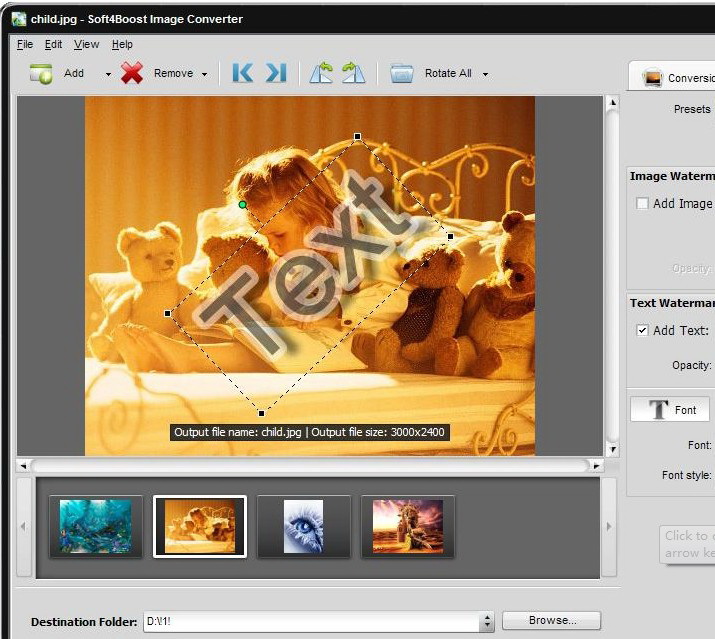The image size is (715, 639).
Task: Expand the Remove dropdown arrow
Action: [204, 74]
